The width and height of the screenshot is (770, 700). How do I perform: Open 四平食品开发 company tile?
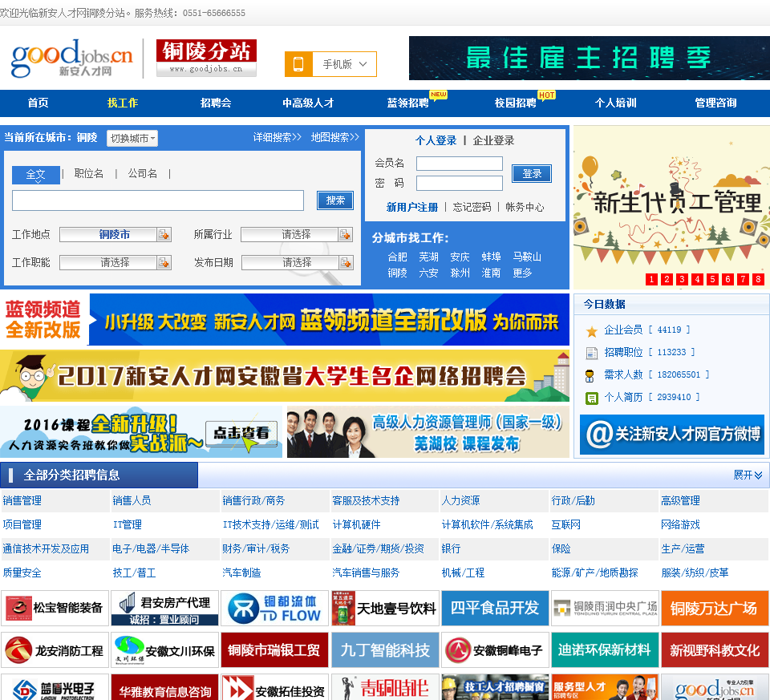coord(495,609)
